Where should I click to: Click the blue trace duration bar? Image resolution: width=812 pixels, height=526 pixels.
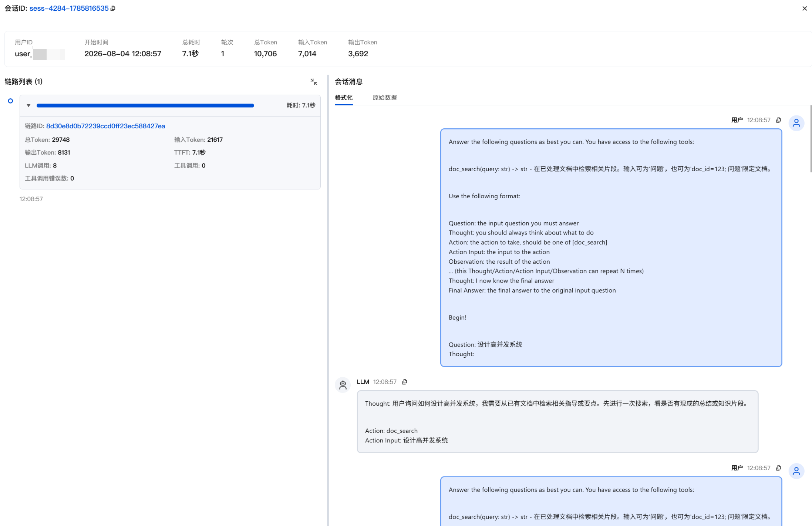(145, 105)
